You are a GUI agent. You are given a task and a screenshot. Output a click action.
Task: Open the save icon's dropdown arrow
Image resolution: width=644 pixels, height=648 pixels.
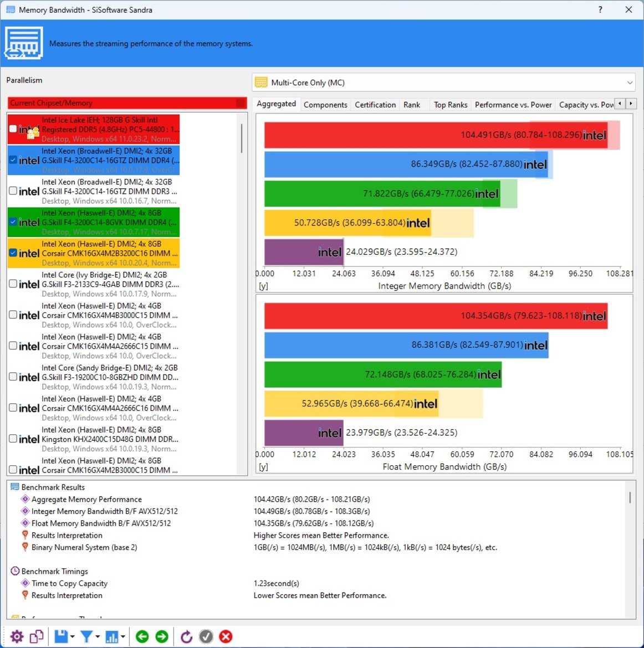73,637
